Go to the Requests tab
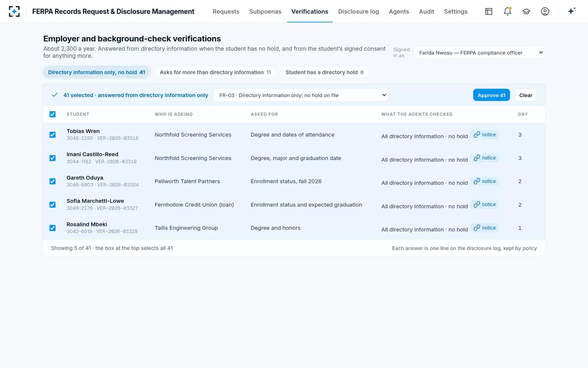This screenshot has width=588, height=368. (226, 11)
